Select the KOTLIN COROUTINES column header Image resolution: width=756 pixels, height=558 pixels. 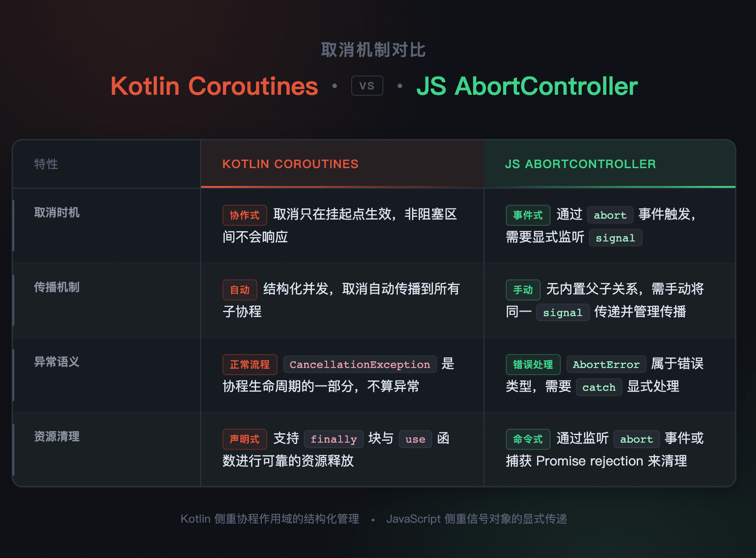(x=290, y=164)
